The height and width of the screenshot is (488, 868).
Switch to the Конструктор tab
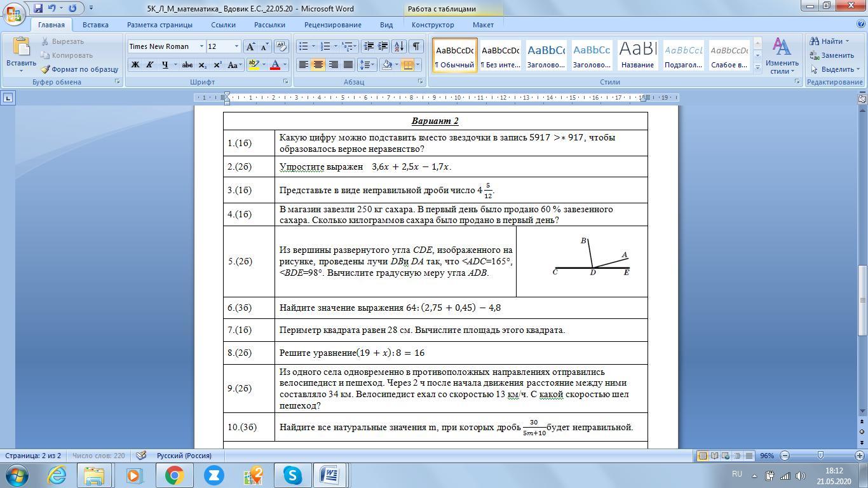point(433,25)
